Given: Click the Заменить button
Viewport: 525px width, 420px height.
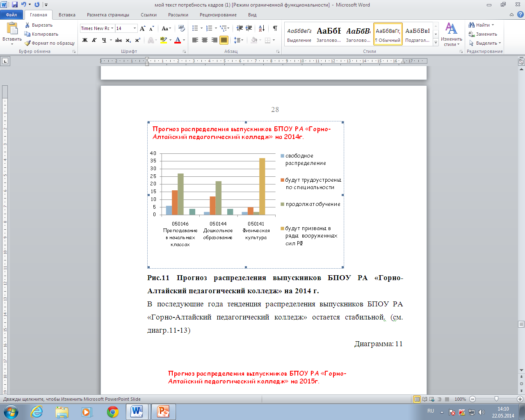Looking at the screenshot, I should [483, 34].
